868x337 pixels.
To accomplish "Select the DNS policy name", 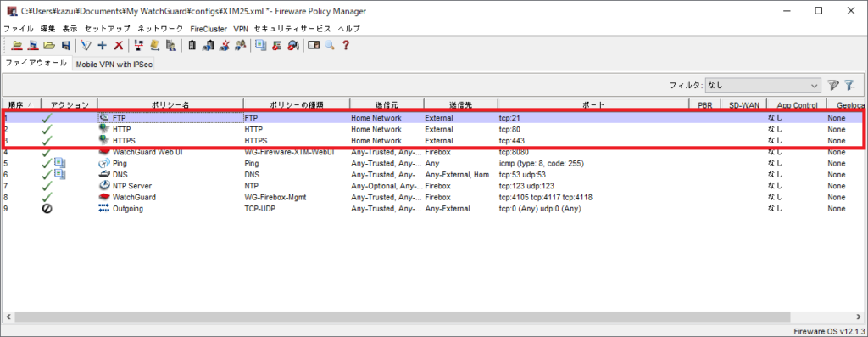I will click(x=120, y=175).
